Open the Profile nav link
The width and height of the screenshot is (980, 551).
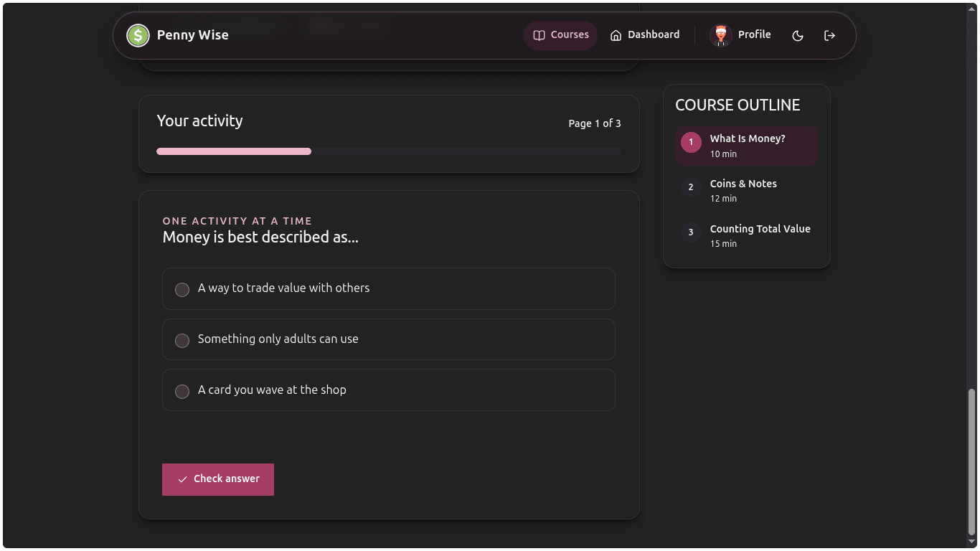point(740,35)
